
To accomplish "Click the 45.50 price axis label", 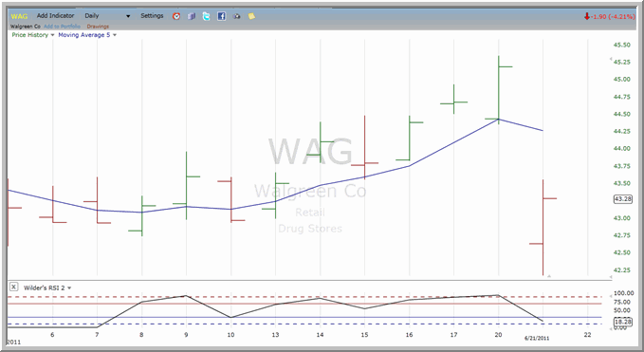I will [622, 45].
